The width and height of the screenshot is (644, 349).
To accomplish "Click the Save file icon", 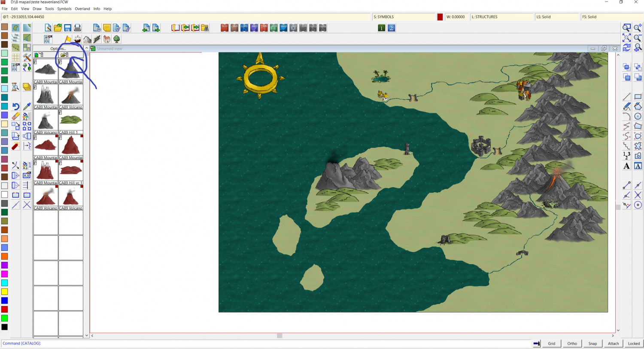I will pos(68,28).
